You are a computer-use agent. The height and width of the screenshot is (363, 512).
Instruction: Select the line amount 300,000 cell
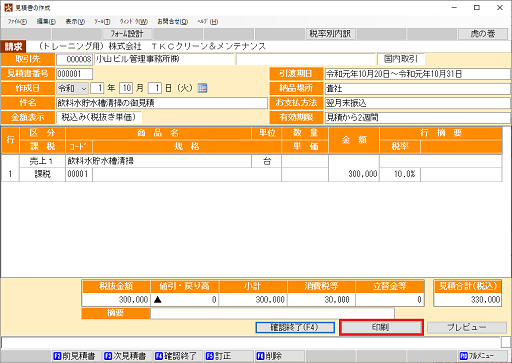point(354,168)
